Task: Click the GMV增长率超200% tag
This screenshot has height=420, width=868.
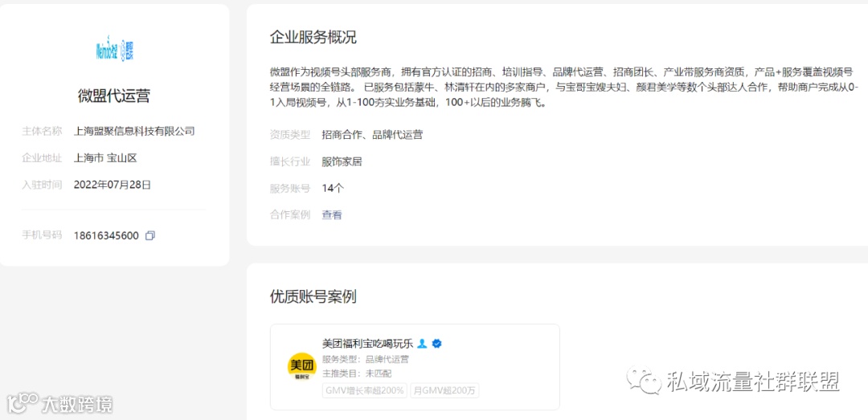Action: click(x=365, y=390)
